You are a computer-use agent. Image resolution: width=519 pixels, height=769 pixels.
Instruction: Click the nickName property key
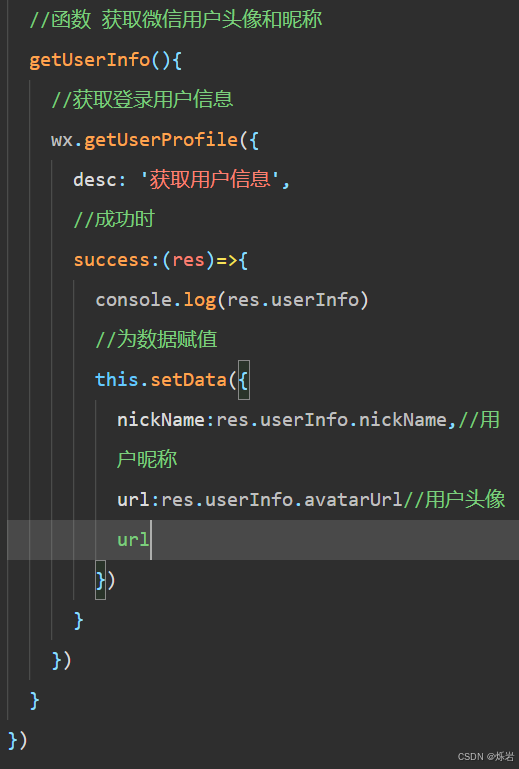pos(161,420)
